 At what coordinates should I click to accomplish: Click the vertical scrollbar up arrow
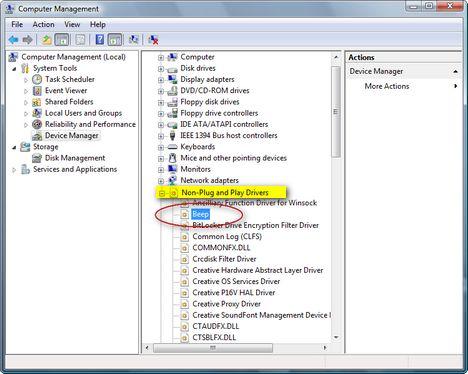click(x=336, y=57)
